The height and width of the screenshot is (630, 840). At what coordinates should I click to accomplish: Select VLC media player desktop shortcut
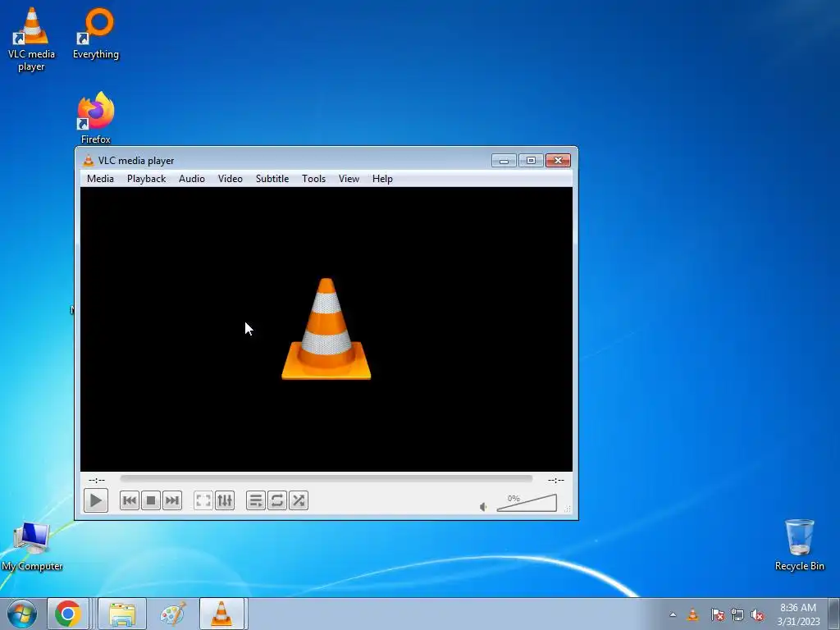coord(31,39)
